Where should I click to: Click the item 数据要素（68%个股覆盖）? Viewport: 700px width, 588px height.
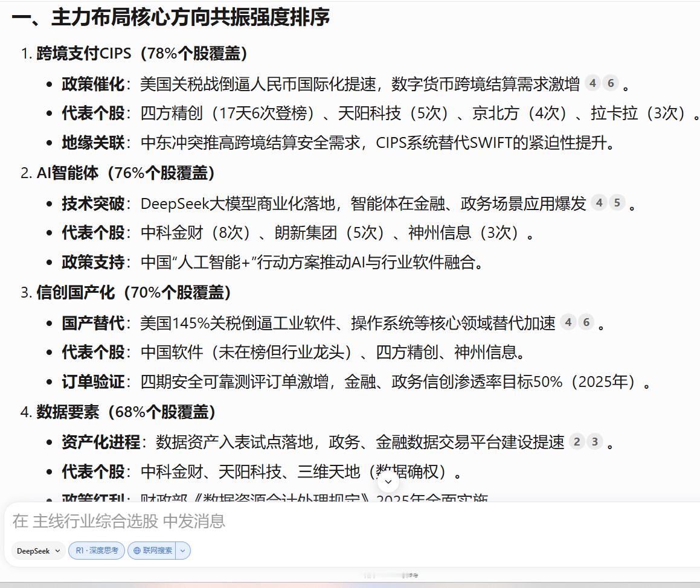coord(126,412)
